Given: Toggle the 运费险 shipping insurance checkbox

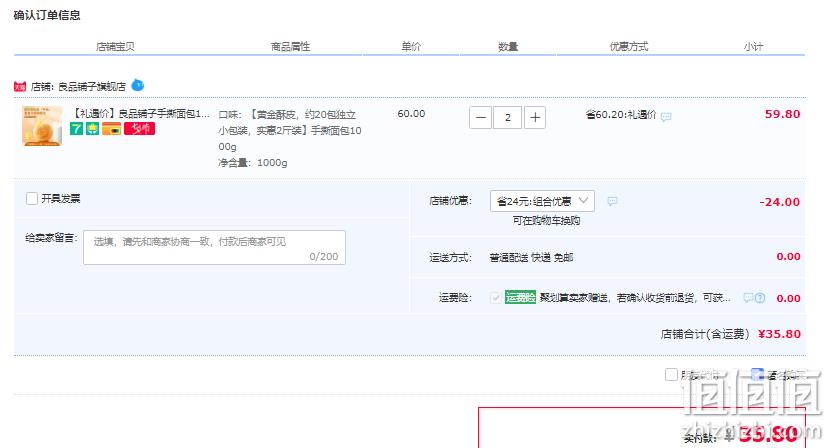Looking at the screenshot, I should [x=496, y=298].
